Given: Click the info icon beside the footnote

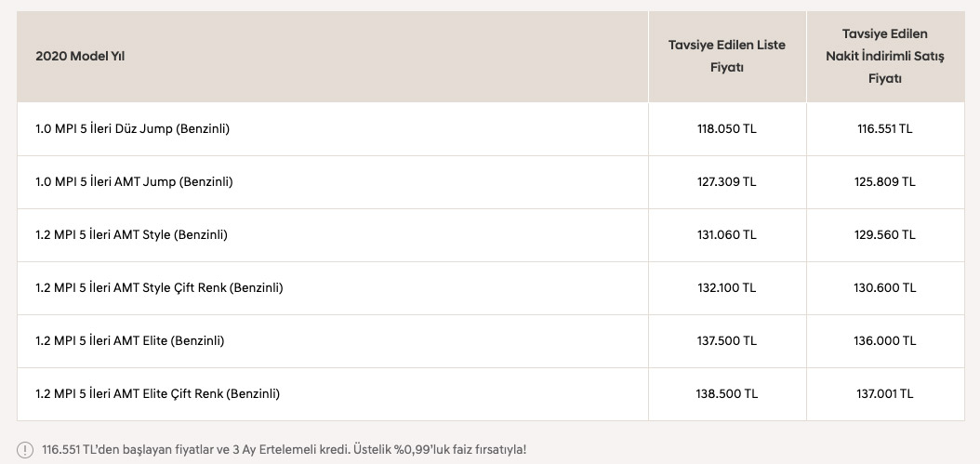Looking at the screenshot, I should pos(24,450).
